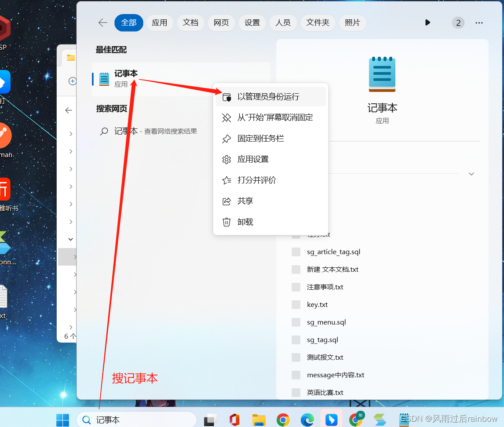The height and width of the screenshot is (427, 504).
Task: Choose 共享 in the context menu
Action: [x=270, y=201]
